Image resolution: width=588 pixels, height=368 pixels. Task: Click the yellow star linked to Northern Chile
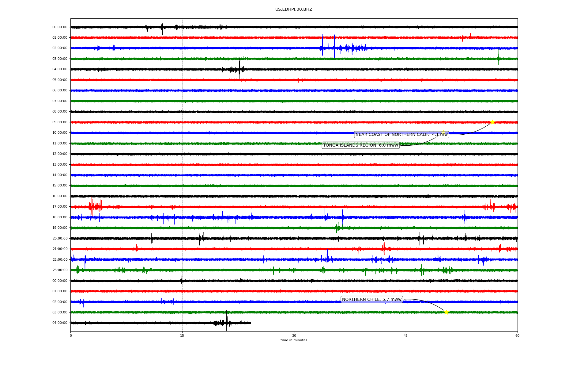pyautogui.click(x=446, y=312)
